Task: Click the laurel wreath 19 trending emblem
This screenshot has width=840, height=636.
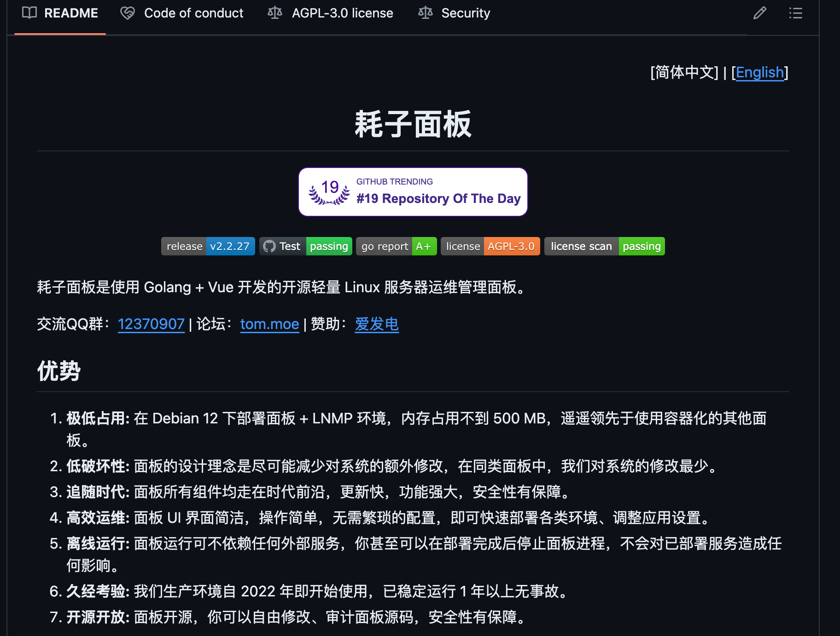Action: 329,192
